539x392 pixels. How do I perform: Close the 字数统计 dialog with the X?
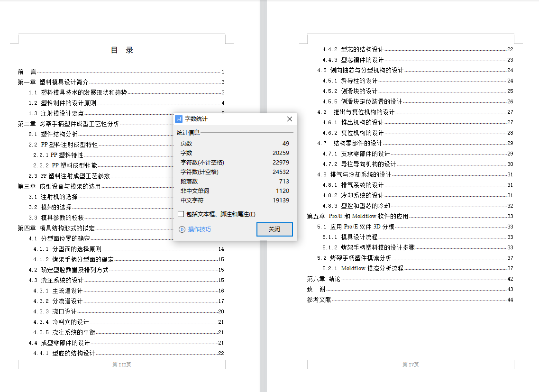pyautogui.click(x=290, y=119)
